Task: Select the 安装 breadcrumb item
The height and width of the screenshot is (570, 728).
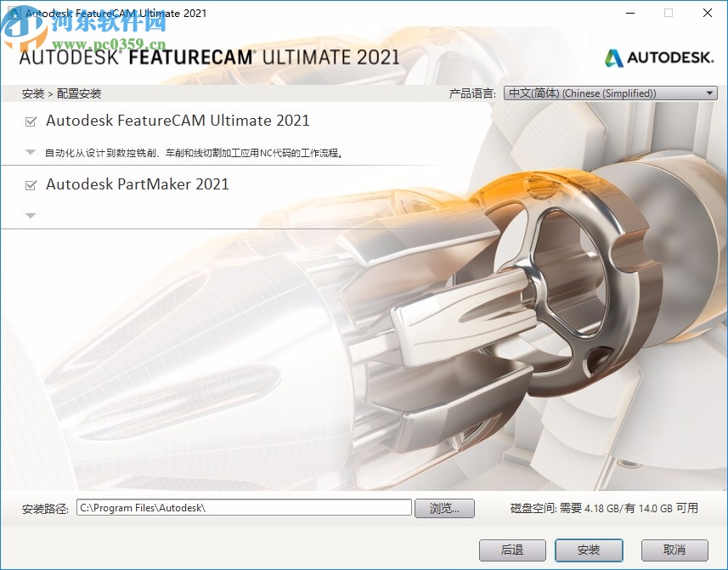Action: 33,93
